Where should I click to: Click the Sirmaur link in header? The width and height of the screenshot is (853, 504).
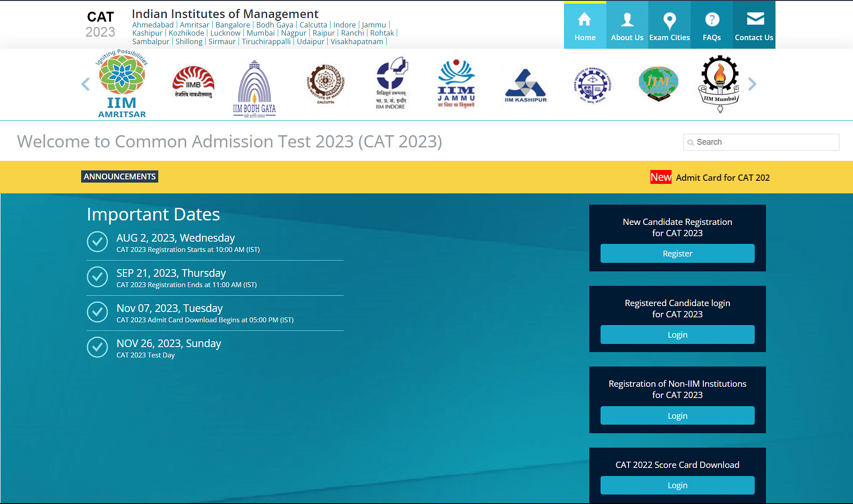pos(222,41)
